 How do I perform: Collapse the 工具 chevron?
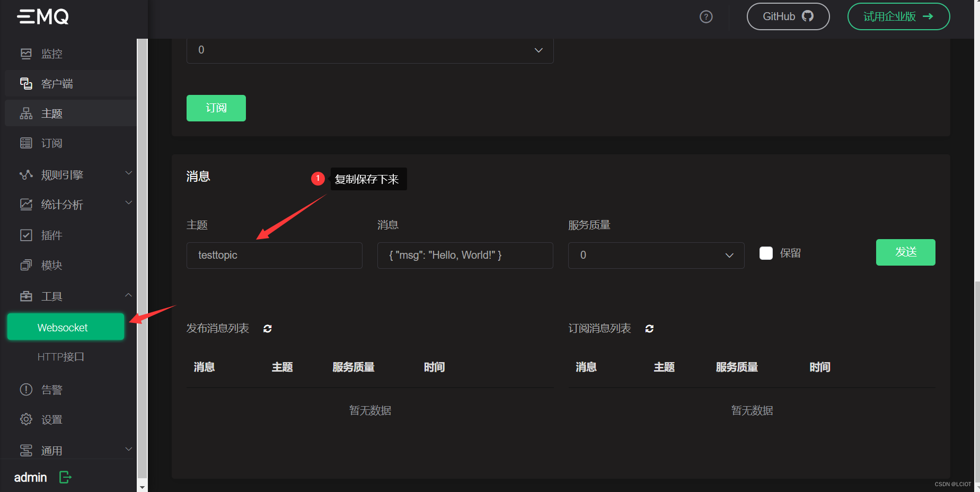(x=128, y=295)
